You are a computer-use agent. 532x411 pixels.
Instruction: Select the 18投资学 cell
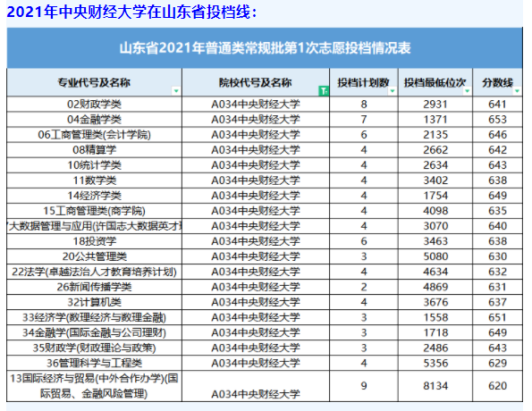tap(94, 241)
